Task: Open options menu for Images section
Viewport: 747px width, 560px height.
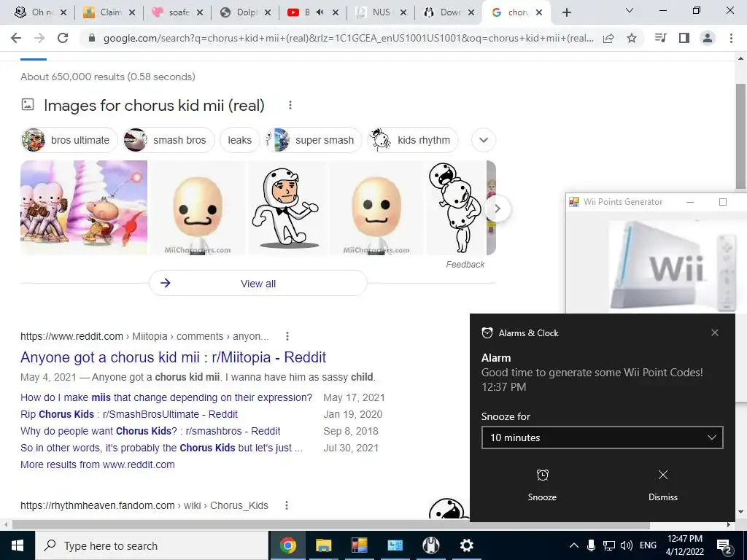Action: click(290, 105)
